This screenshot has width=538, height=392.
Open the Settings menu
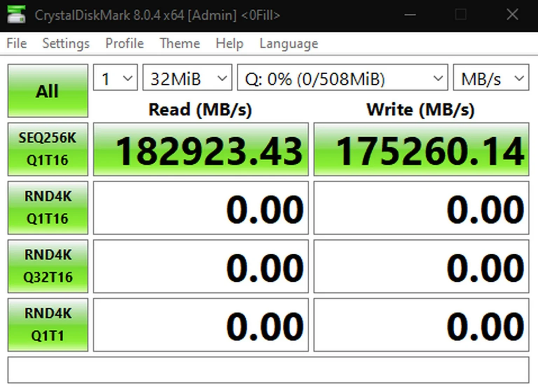66,43
